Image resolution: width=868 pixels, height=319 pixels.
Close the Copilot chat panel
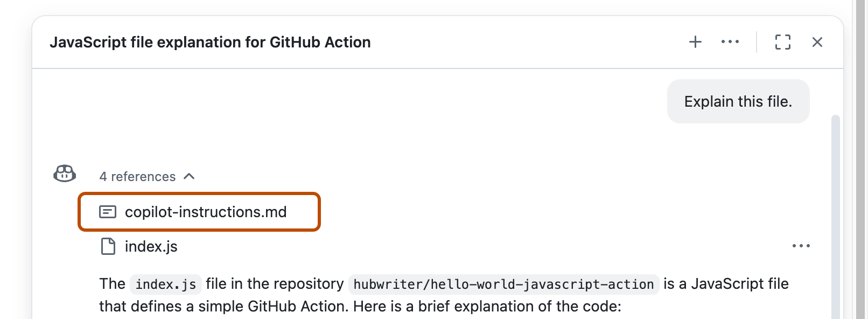(818, 41)
